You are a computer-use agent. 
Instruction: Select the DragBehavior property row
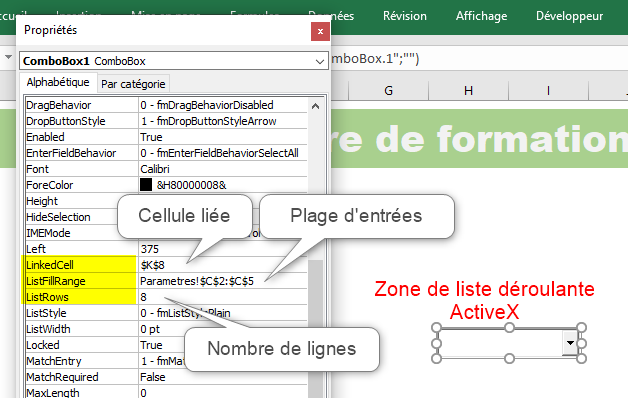coord(166,105)
